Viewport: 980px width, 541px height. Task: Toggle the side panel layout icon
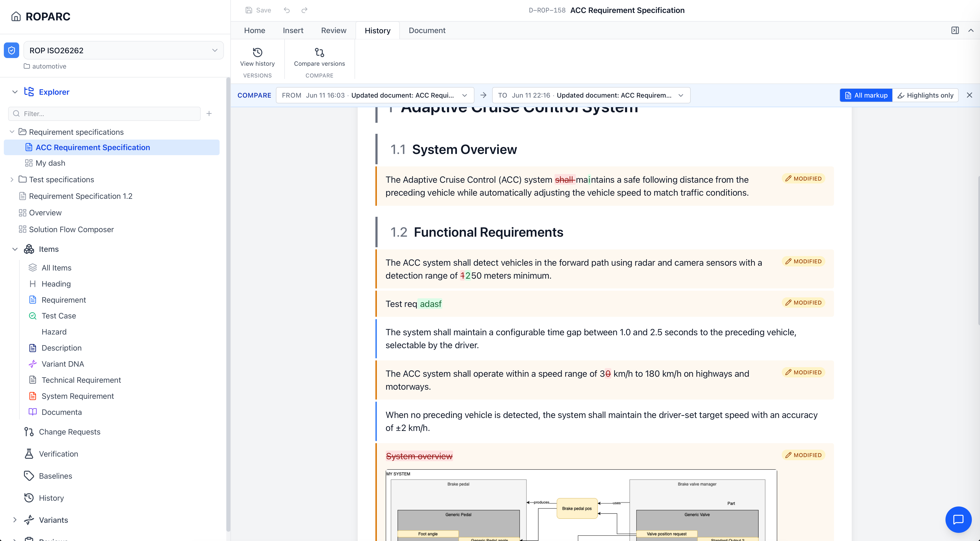click(x=955, y=30)
